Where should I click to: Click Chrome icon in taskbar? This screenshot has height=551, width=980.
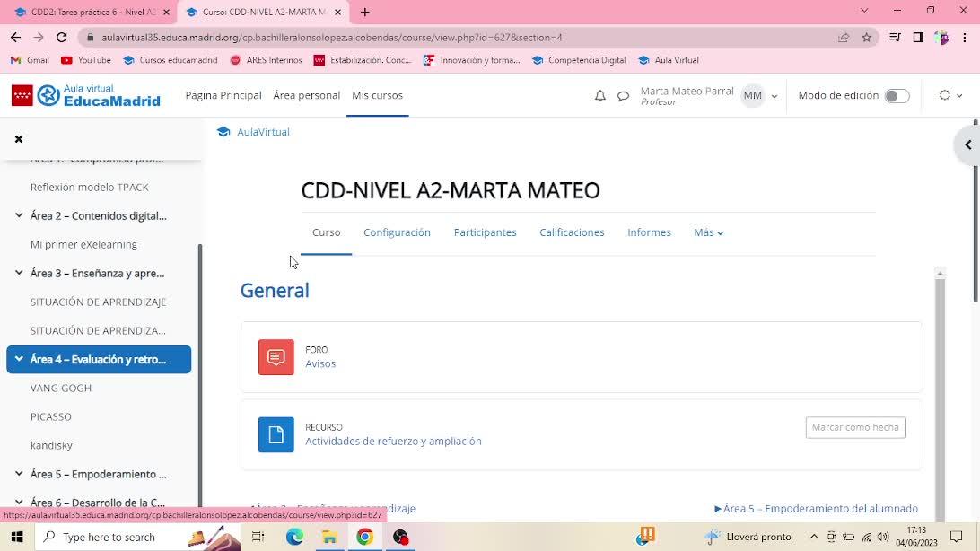coord(365,537)
